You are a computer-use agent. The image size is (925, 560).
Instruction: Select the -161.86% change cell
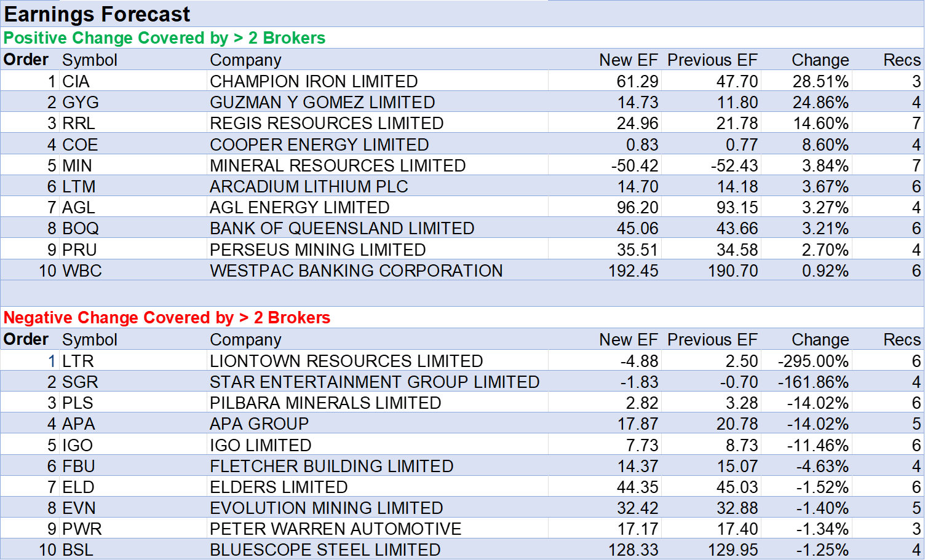click(x=813, y=382)
